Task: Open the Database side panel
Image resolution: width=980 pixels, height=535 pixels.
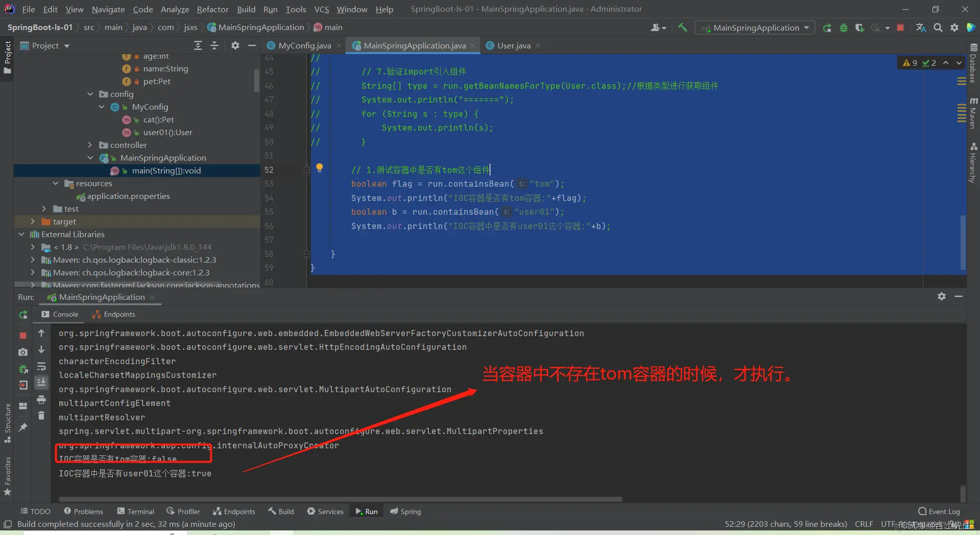Action: 973,63
